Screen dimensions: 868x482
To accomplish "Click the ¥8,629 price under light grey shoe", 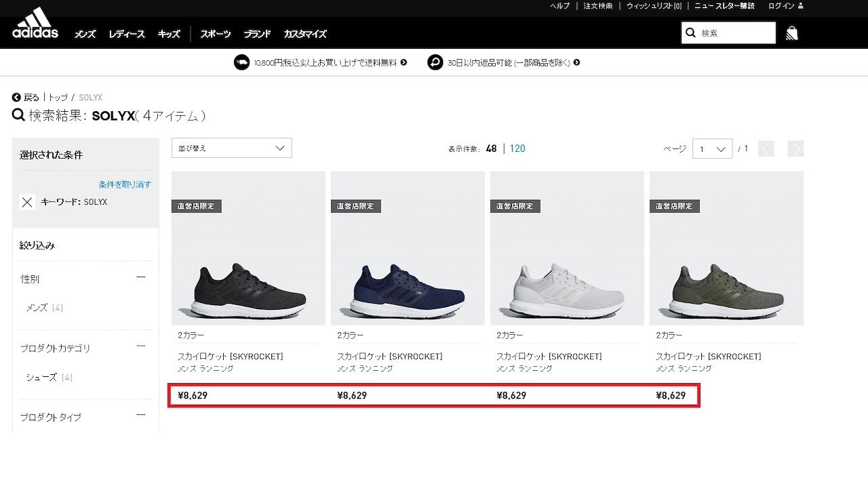I will point(511,396).
